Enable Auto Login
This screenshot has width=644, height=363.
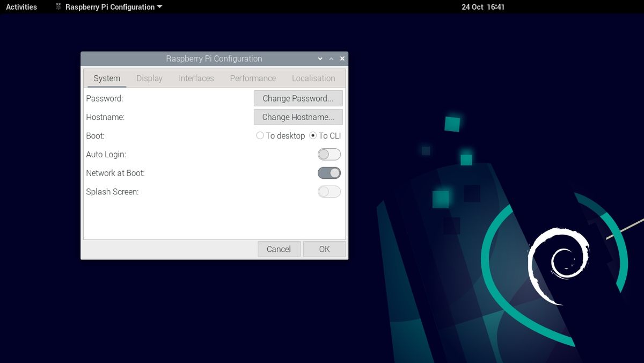coord(329,154)
